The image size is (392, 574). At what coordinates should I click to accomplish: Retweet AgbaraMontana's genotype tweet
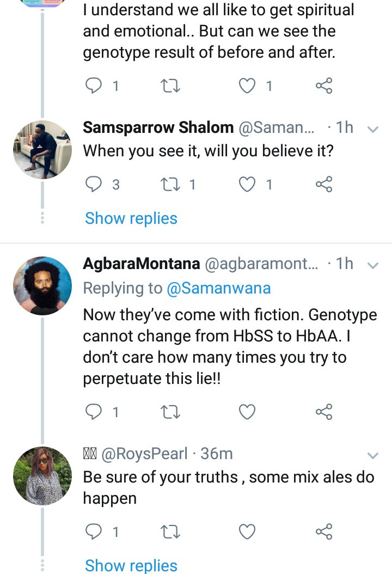(x=170, y=412)
